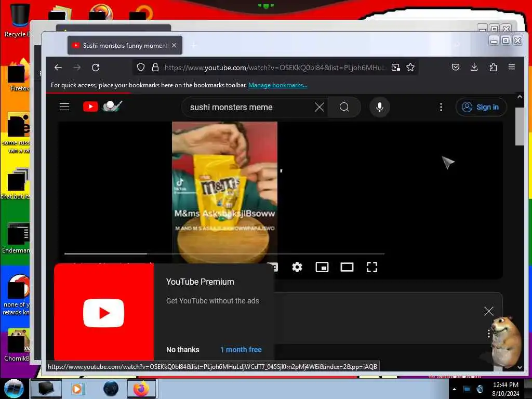Click the hamster figure on page
The height and width of the screenshot is (399, 532).
coord(506,342)
